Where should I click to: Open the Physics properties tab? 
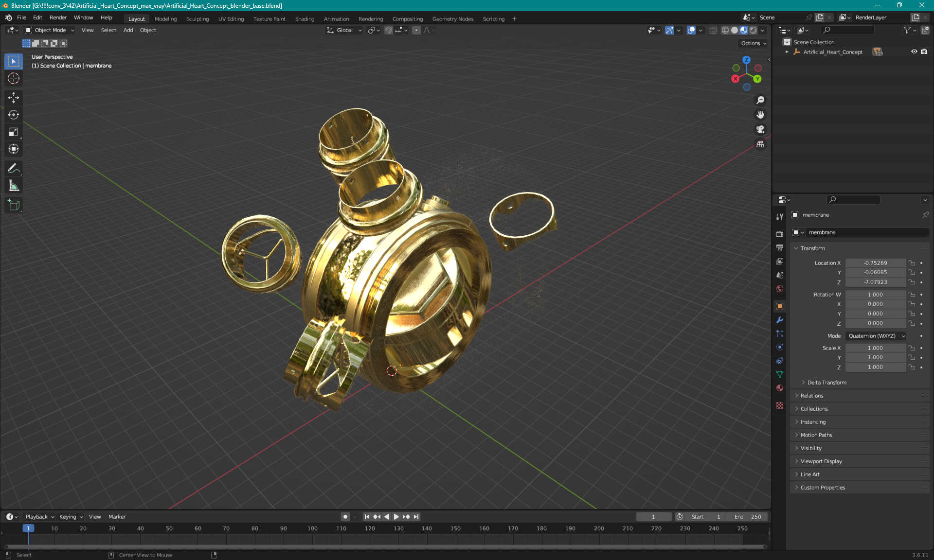click(780, 347)
